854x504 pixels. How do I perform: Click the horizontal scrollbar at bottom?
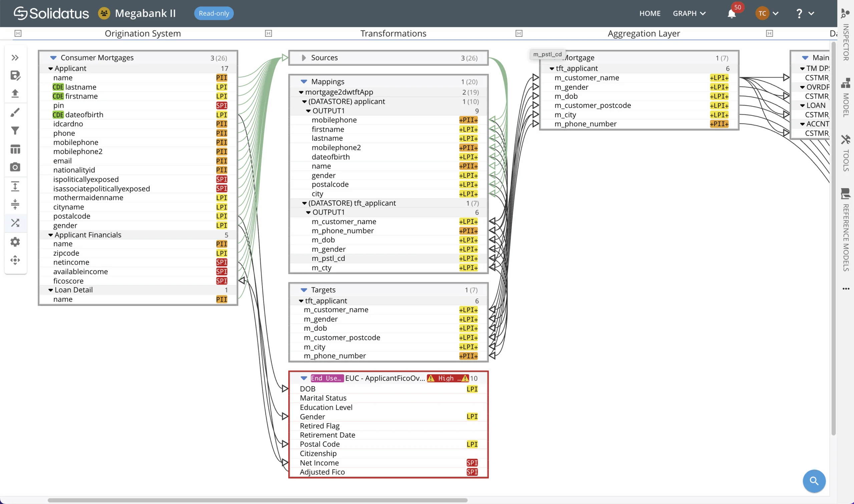click(258, 500)
